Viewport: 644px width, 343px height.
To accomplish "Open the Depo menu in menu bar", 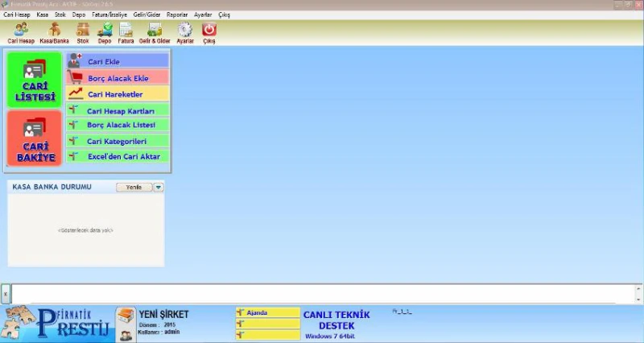I will tap(78, 14).
